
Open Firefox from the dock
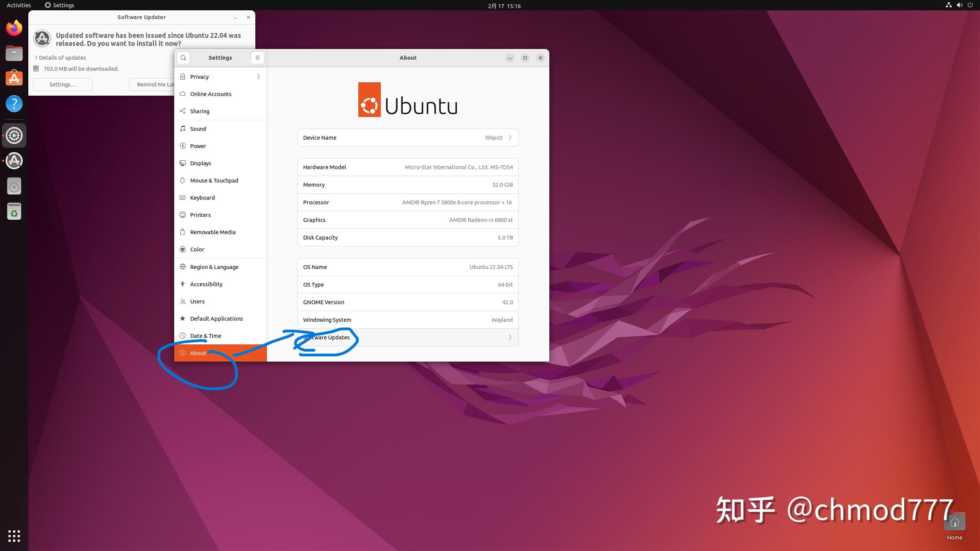[x=14, y=28]
